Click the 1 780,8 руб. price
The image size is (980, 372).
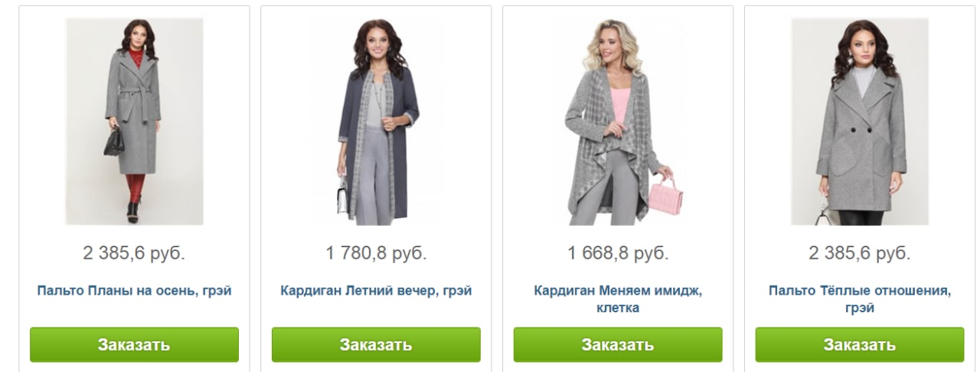click(x=376, y=253)
